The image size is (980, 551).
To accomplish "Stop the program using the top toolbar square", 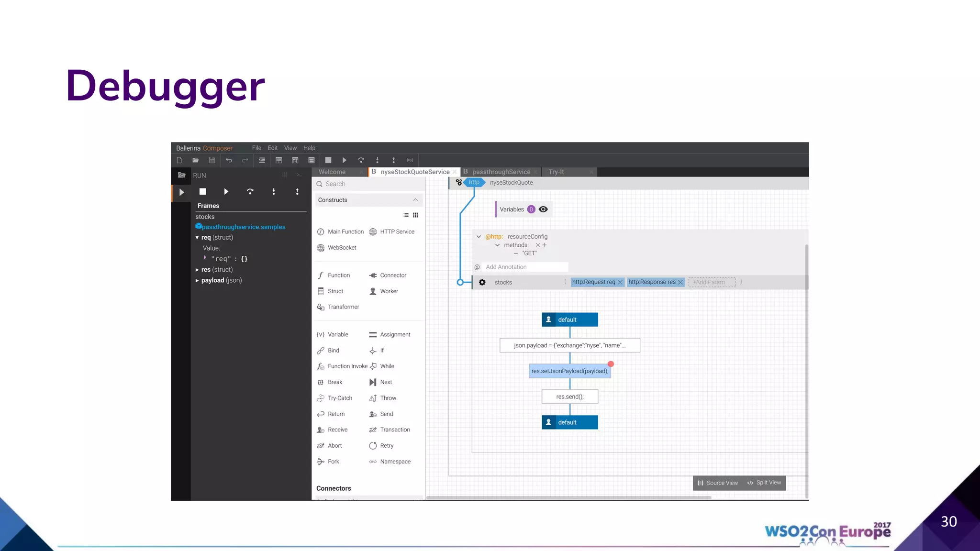I will (x=328, y=160).
